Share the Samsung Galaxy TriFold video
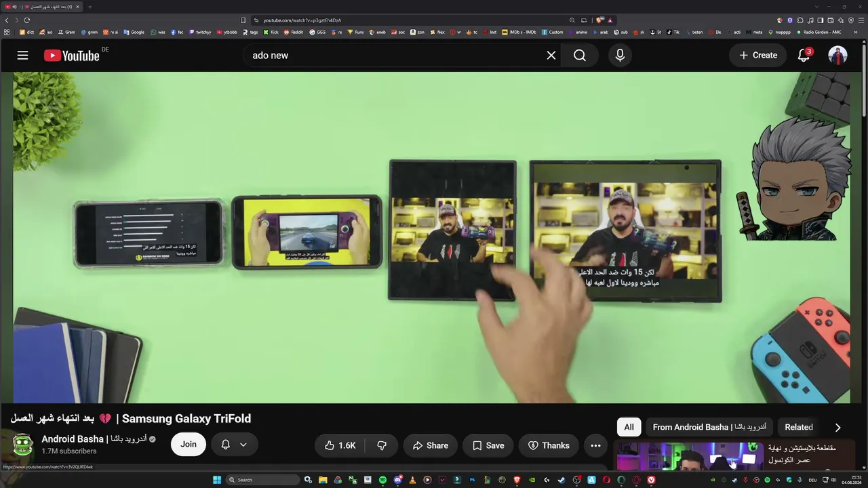This screenshot has width=868, height=488. [431, 445]
